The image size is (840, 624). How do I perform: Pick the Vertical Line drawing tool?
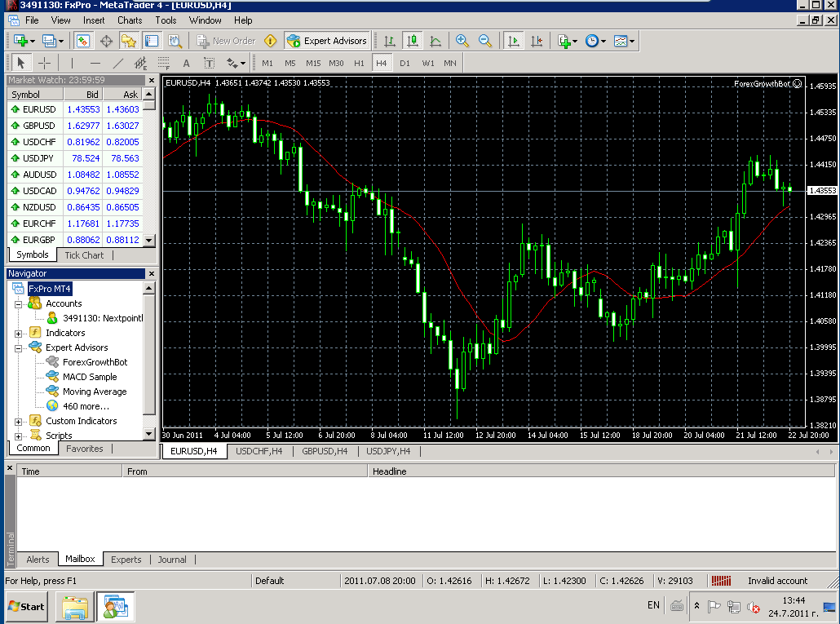point(72,63)
